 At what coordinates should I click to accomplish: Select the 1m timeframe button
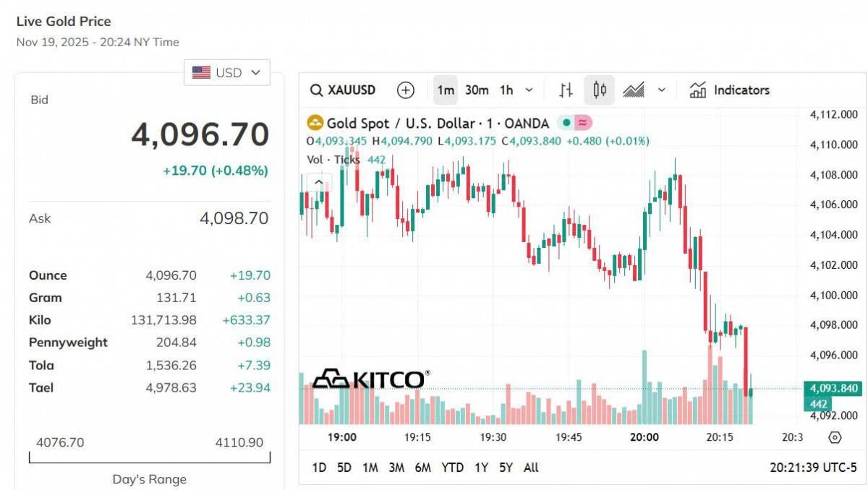pyautogui.click(x=446, y=90)
